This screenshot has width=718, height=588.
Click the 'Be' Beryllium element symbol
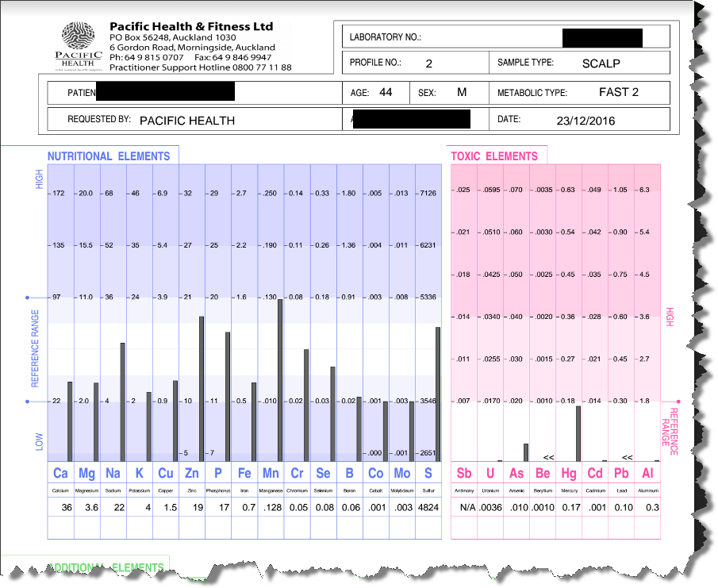(543, 473)
